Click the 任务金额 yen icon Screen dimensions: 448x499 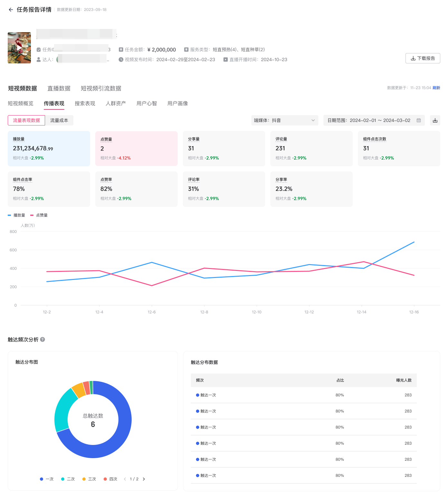tap(121, 50)
